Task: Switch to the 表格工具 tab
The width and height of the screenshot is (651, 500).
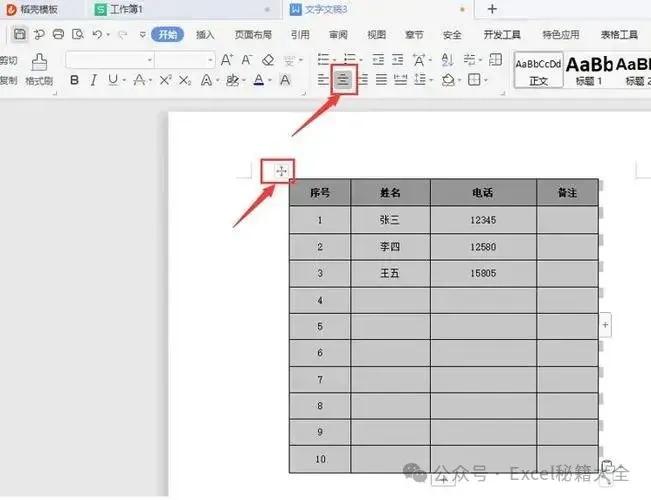Action: [x=619, y=34]
